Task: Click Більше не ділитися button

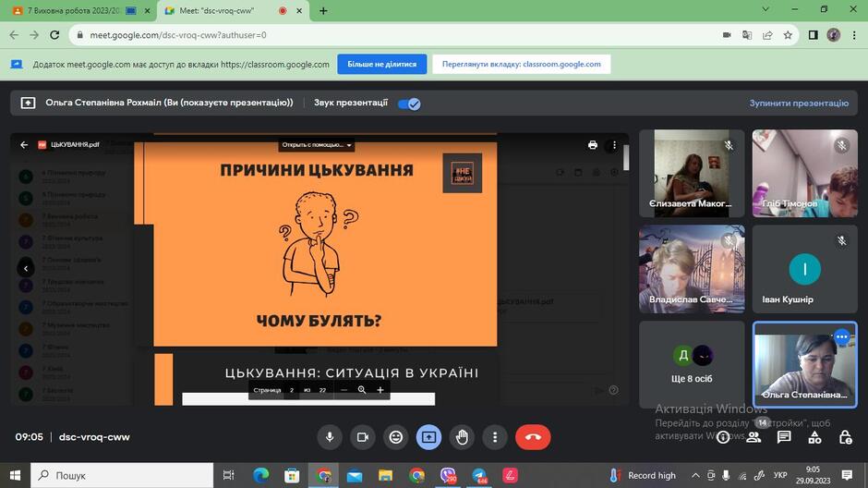Action: pos(382,65)
